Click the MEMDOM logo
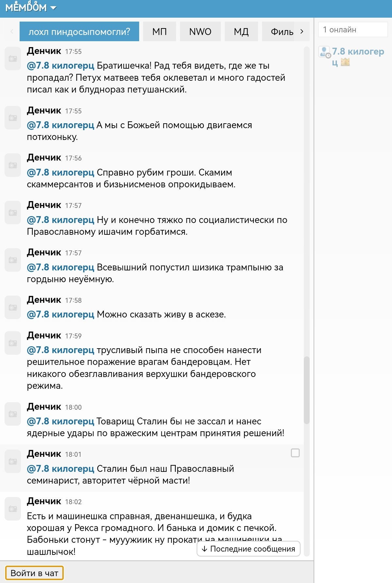The width and height of the screenshot is (392, 583). 26,8
